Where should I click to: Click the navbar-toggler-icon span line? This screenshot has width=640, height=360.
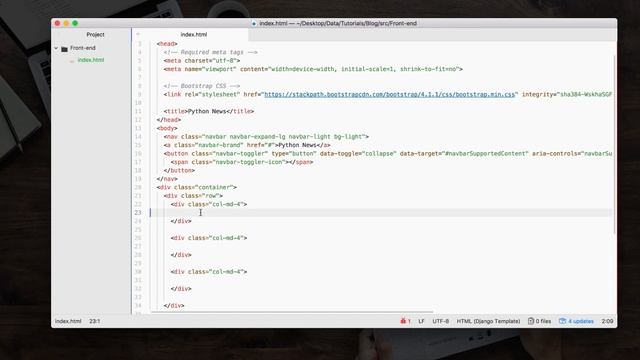coord(242,162)
